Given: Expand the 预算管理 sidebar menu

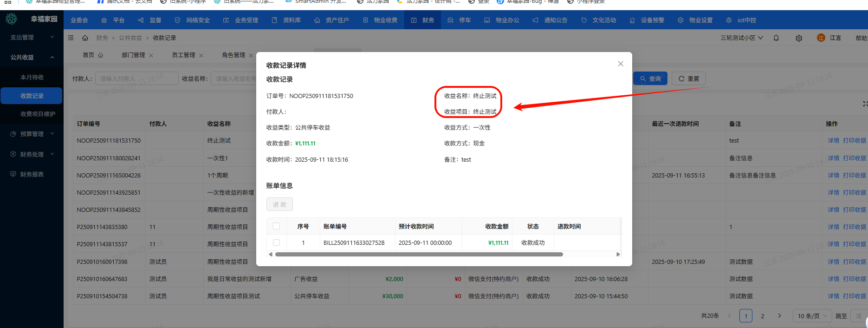Looking at the screenshot, I should click(x=32, y=134).
